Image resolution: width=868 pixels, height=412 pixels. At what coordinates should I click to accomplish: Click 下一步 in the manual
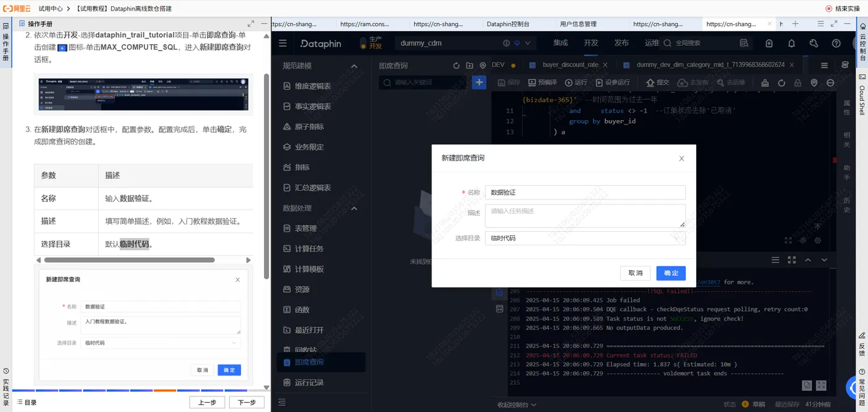pyautogui.click(x=247, y=402)
